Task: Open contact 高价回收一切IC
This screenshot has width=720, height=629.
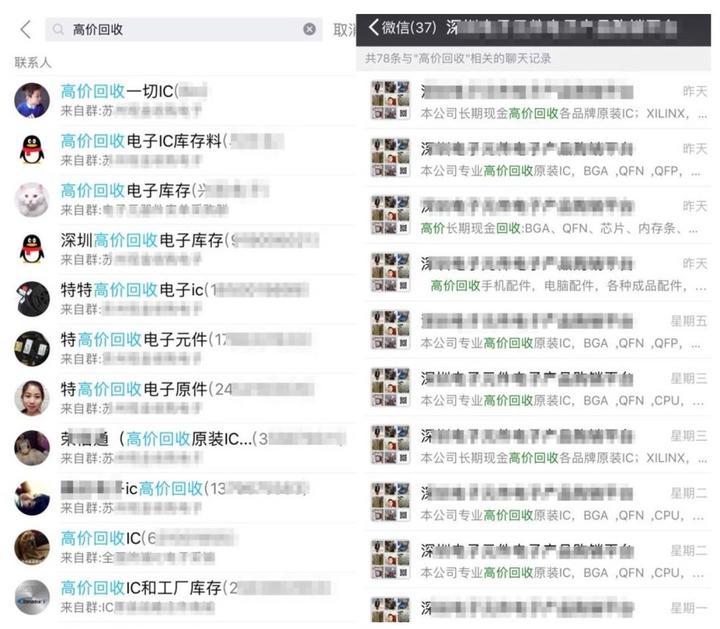Action: [x=184, y=100]
